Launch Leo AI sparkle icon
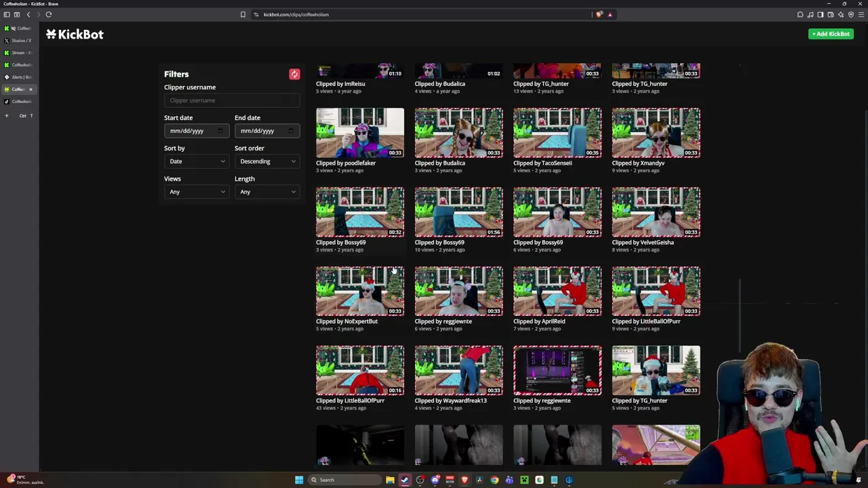 (x=840, y=14)
